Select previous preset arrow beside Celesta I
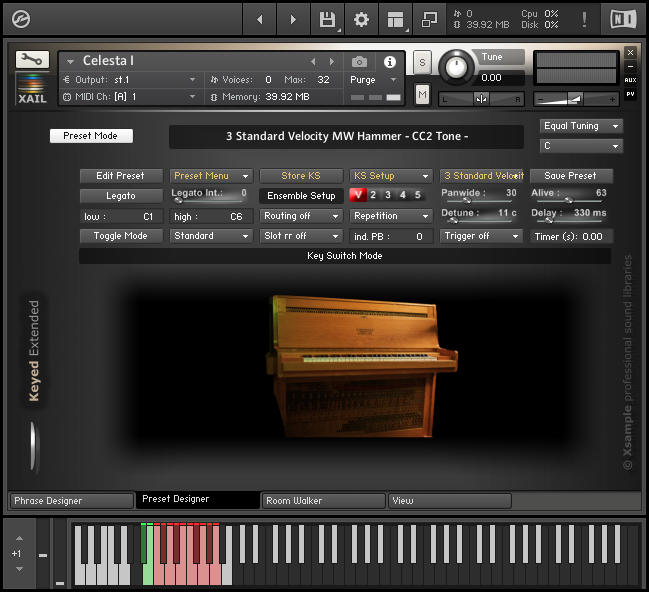This screenshot has width=649, height=592. [313, 62]
